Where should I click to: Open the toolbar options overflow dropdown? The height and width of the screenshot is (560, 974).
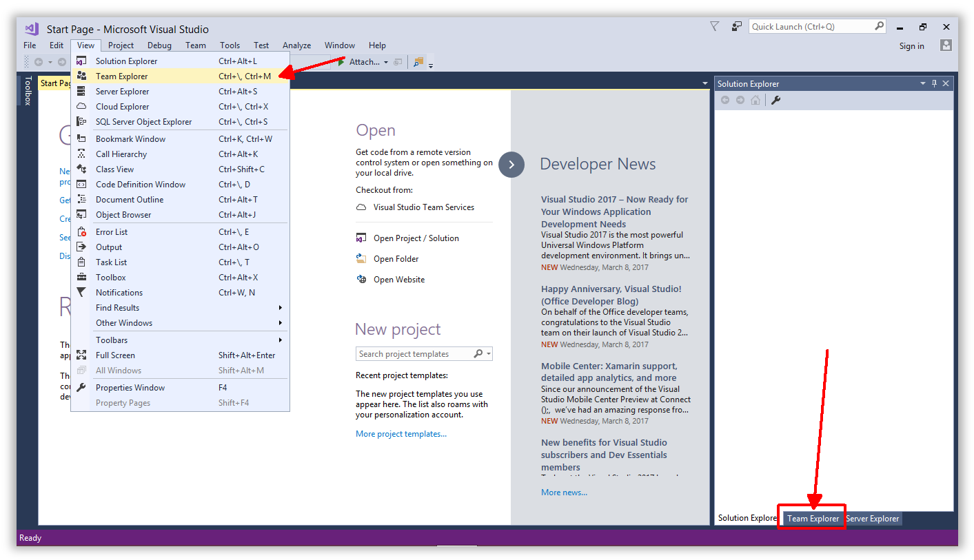tap(431, 65)
